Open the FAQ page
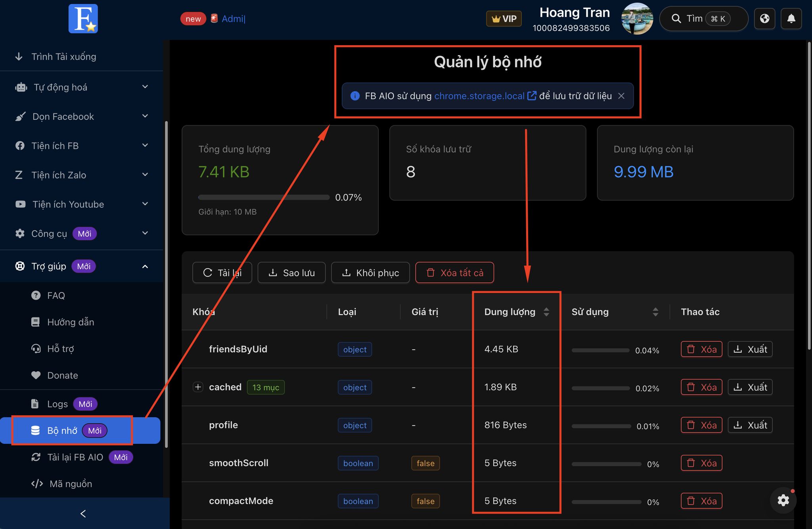The height and width of the screenshot is (529, 812). (81, 296)
